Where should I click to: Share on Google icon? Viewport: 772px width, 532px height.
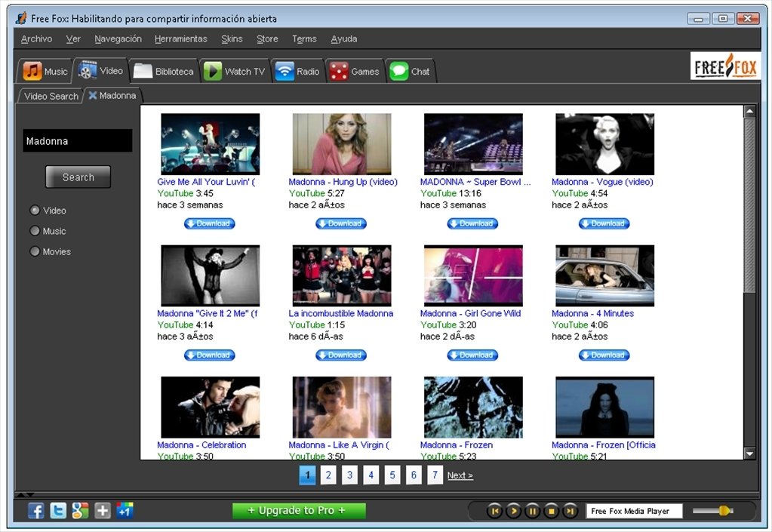(x=80, y=510)
